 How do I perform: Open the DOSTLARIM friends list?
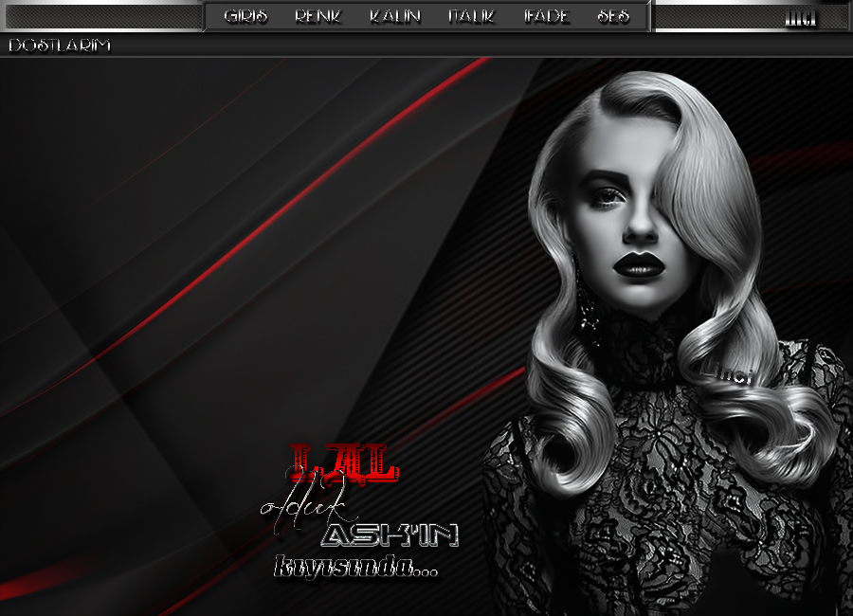coord(59,45)
